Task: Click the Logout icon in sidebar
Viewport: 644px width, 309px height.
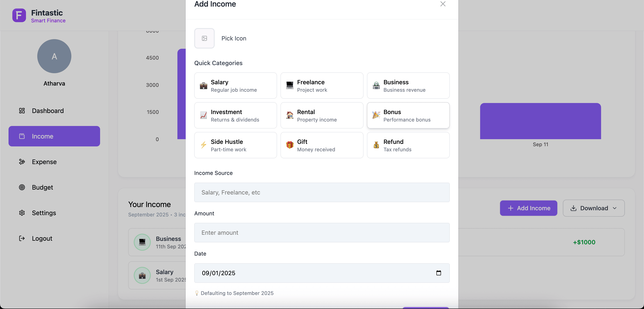Action: [22, 238]
